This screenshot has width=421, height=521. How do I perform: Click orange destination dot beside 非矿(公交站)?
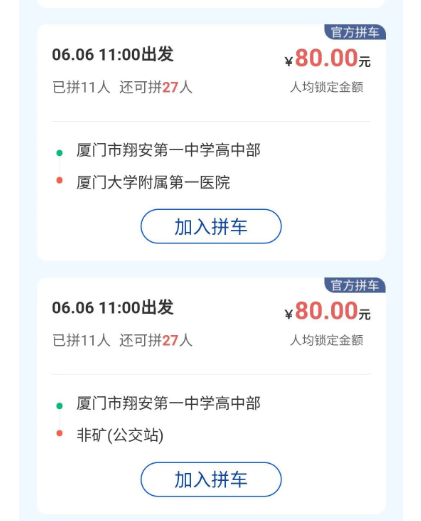tap(60, 433)
